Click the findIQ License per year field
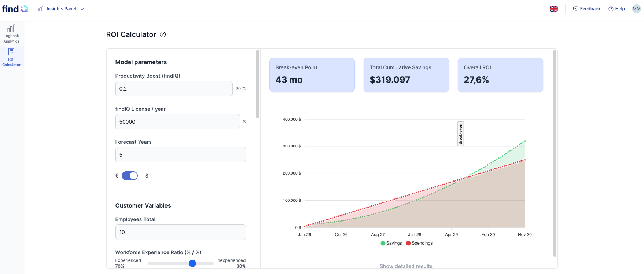 tap(178, 122)
